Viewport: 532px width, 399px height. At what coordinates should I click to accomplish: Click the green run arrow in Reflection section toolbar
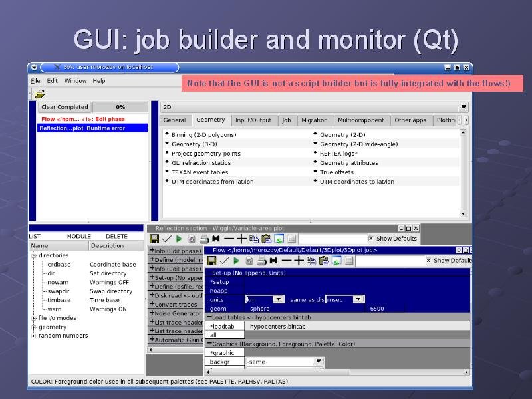pos(179,239)
